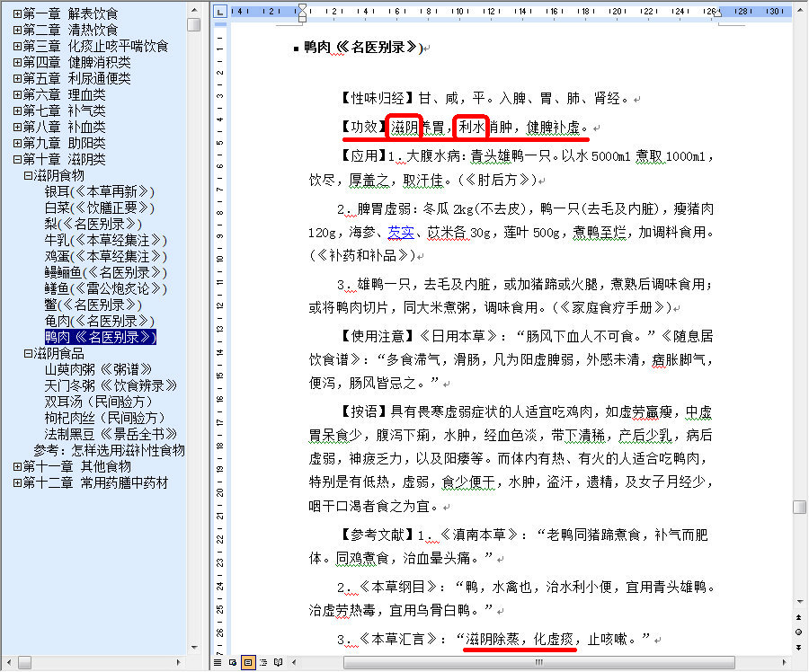809x672 pixels.
Task: Click the Print Layout view icon
Action: click(247, 663)
